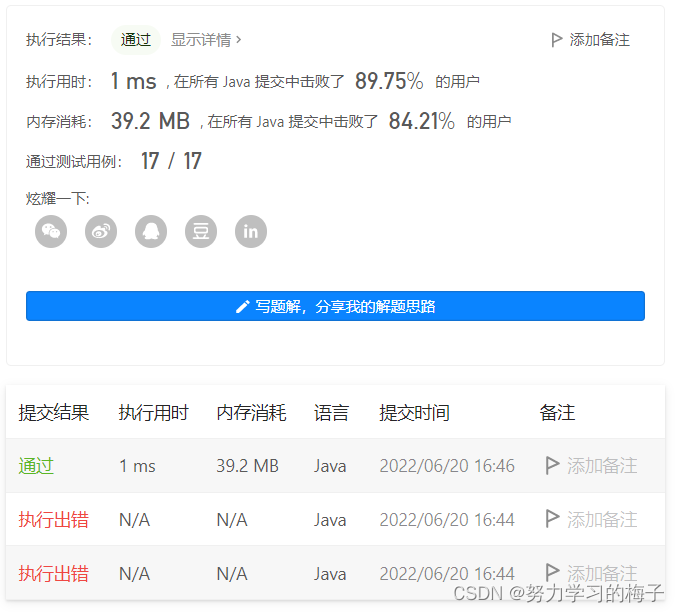Viewport: 679px width, 612px height.
Task: Click the flag icon beside top 添加备注
Action: [x=556, y=40]
